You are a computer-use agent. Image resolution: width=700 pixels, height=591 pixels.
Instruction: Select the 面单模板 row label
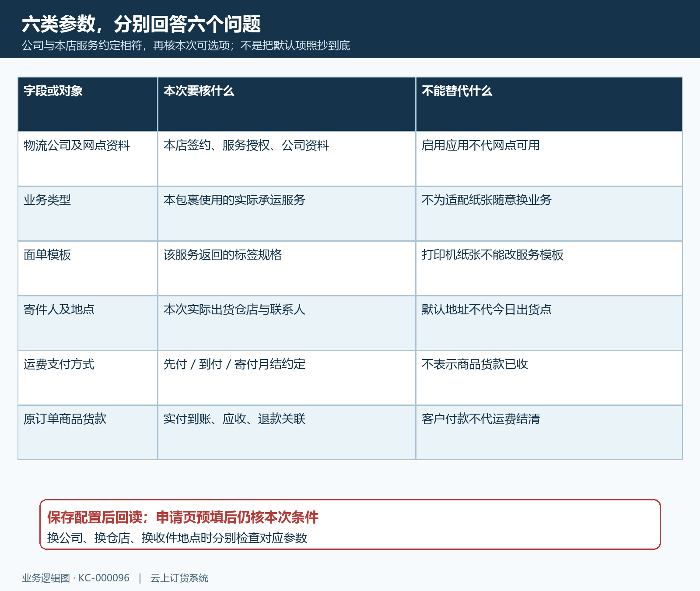click(x=87, y=268)
